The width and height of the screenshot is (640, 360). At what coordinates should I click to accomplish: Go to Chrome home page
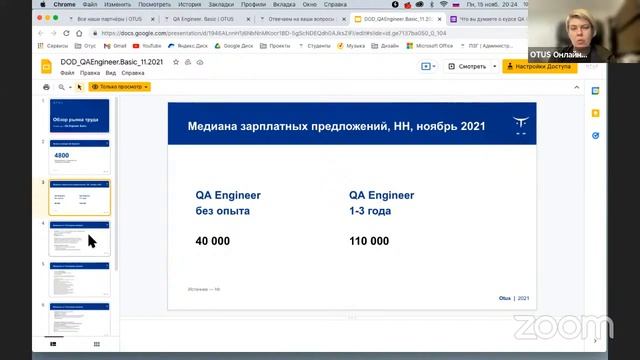click(79, 33)
